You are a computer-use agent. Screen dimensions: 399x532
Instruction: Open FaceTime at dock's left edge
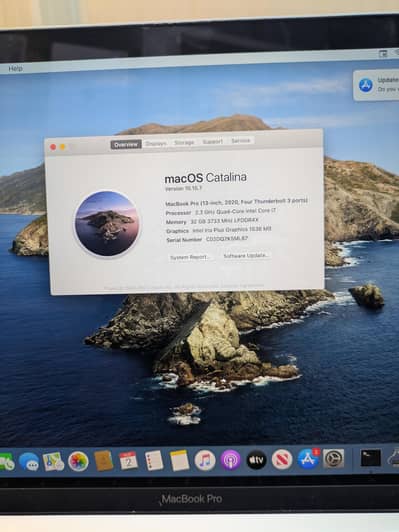click(x=7, y=462)
